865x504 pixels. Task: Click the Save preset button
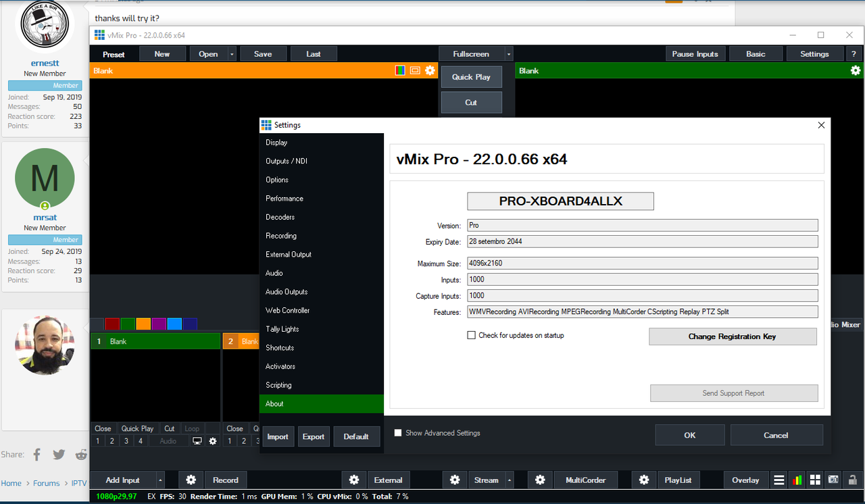[263, 54]
